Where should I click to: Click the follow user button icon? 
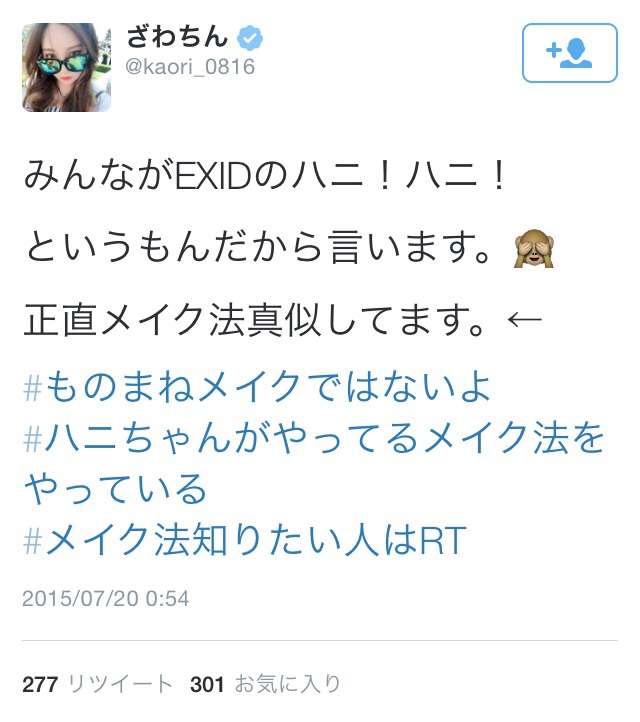pos(570,53)
